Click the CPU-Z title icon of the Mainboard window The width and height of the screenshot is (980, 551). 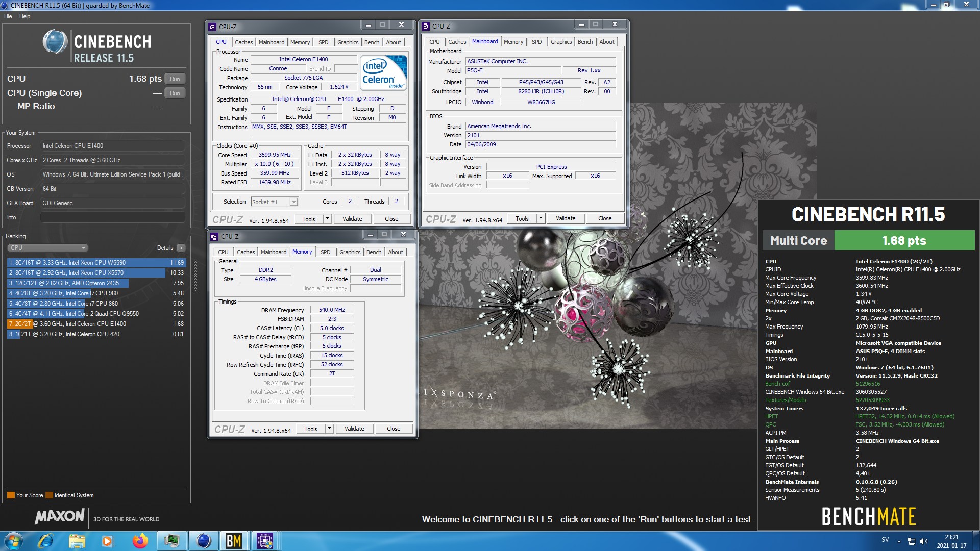point(426,26)
